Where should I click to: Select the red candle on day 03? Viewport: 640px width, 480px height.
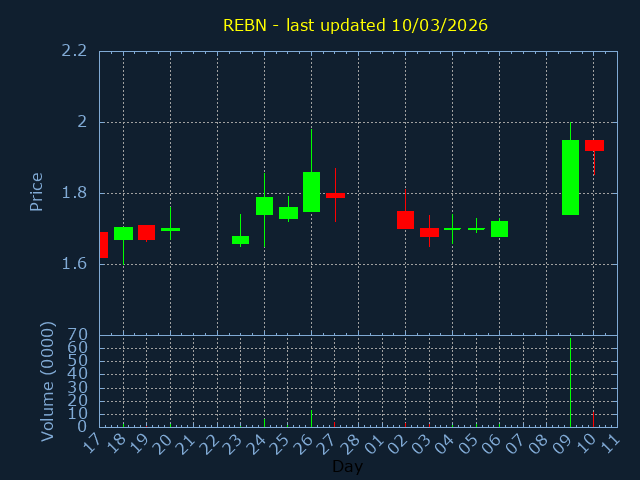tap(429, 232)
